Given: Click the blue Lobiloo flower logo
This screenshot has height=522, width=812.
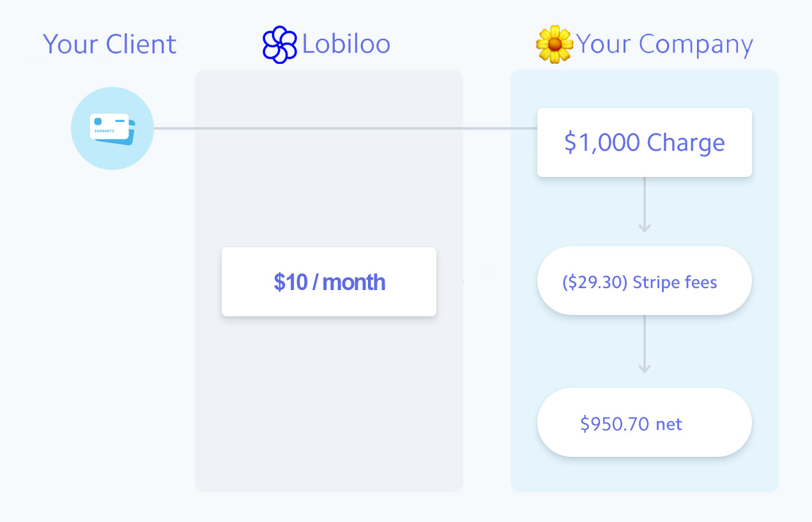Looking at the screenshot, I should (280, 44).
